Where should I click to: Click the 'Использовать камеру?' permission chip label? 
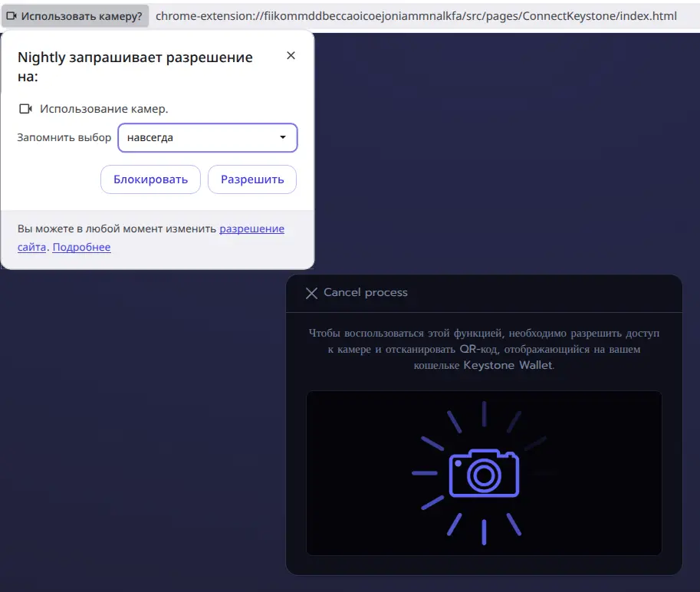point(81,16)
